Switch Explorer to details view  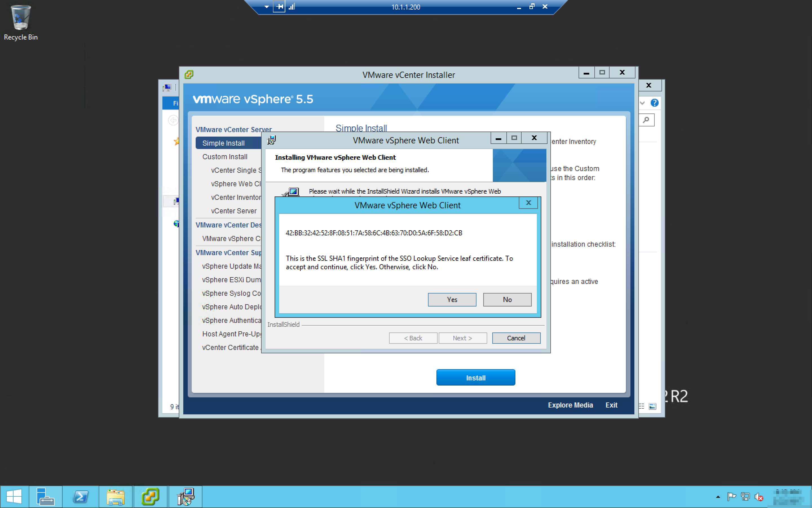pyautogui.click(x=641, y=406)
